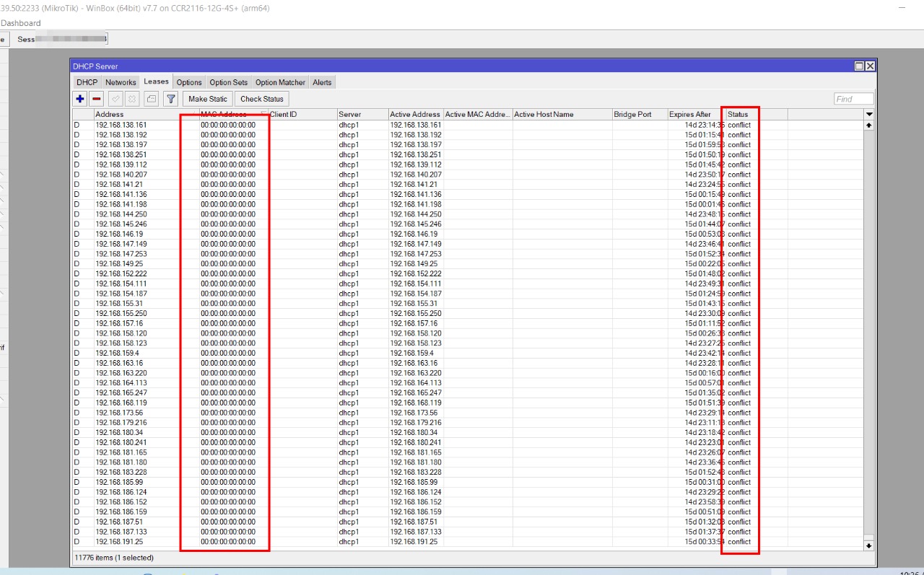Open the column selection dropdown arrow

pos(869,114)
